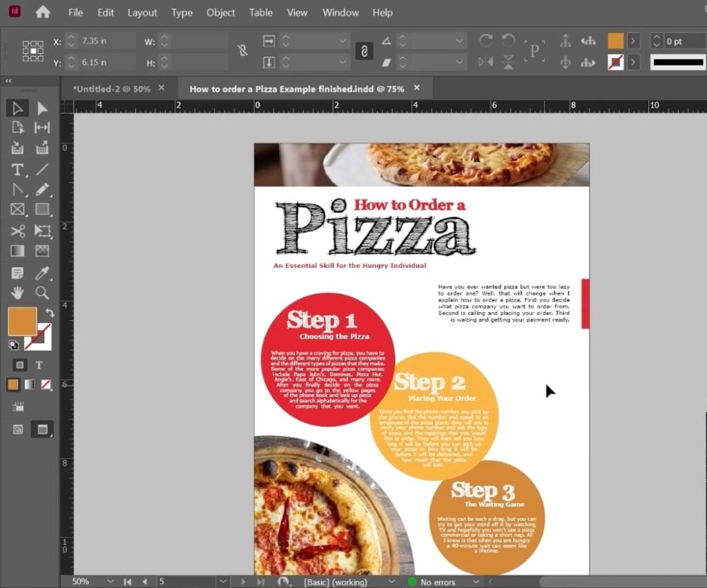Choose the Scissors tool
Image resolution: width=707 pixels, height=588 pixels.
click(17, 231)
